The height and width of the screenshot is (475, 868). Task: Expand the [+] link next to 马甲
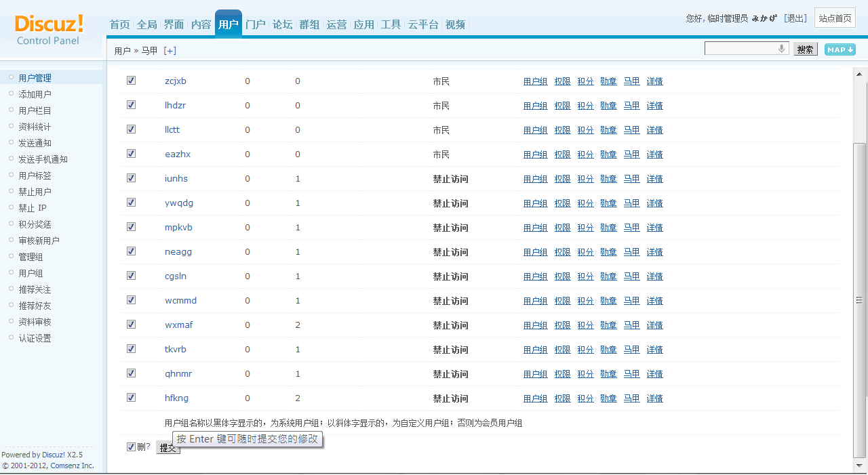[x=170, y=51]
